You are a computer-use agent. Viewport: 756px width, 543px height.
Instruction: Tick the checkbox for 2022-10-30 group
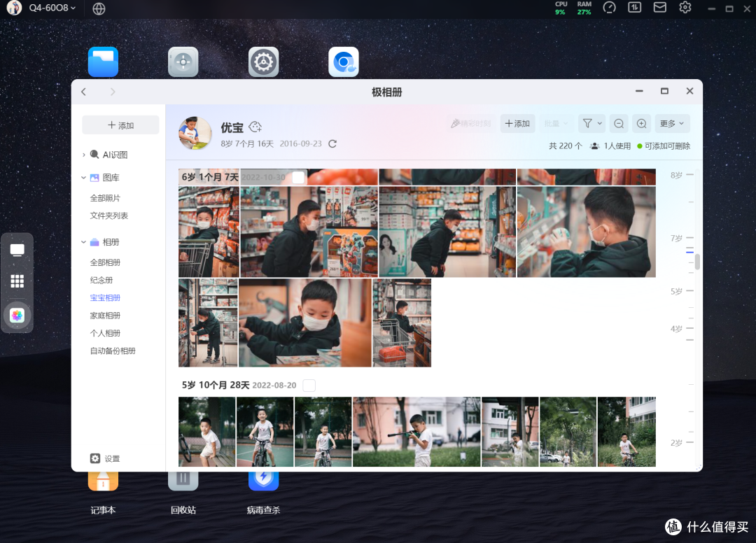click(x=298, y=177)
